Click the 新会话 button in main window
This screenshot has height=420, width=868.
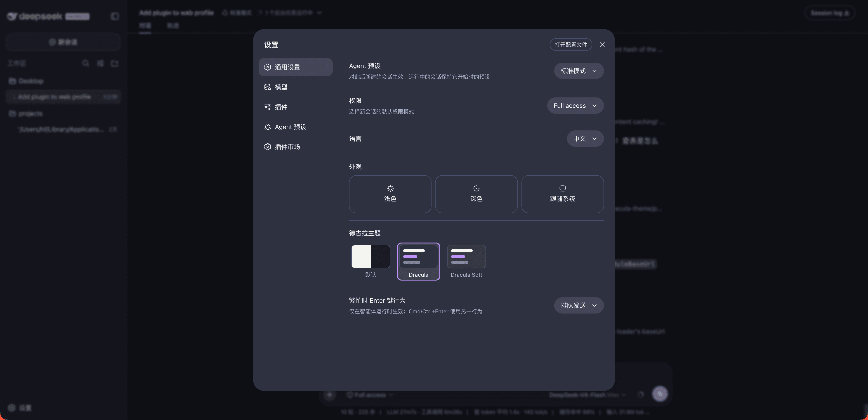[63, 42]
